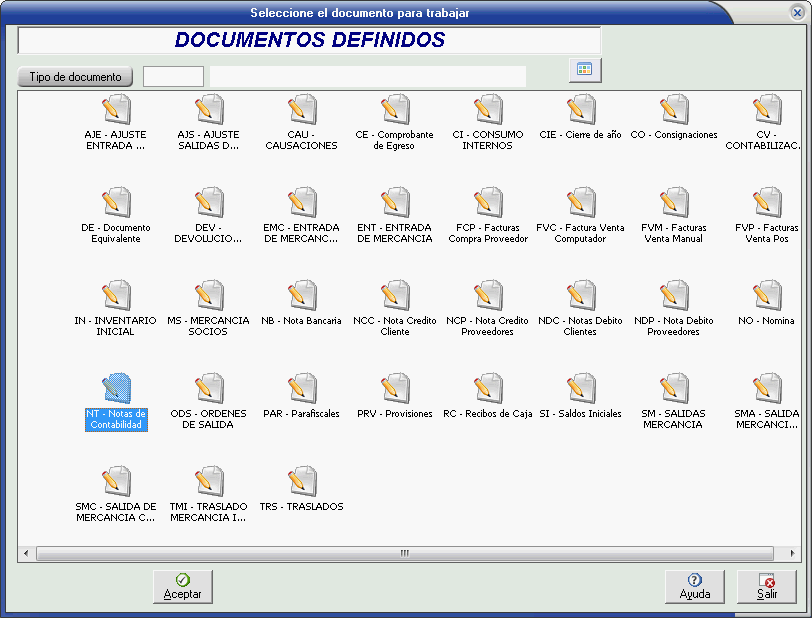The height and width of the screenshot is (618, 812).
Task: Select the NO - Nomina document icon
Action: [767, 296]
